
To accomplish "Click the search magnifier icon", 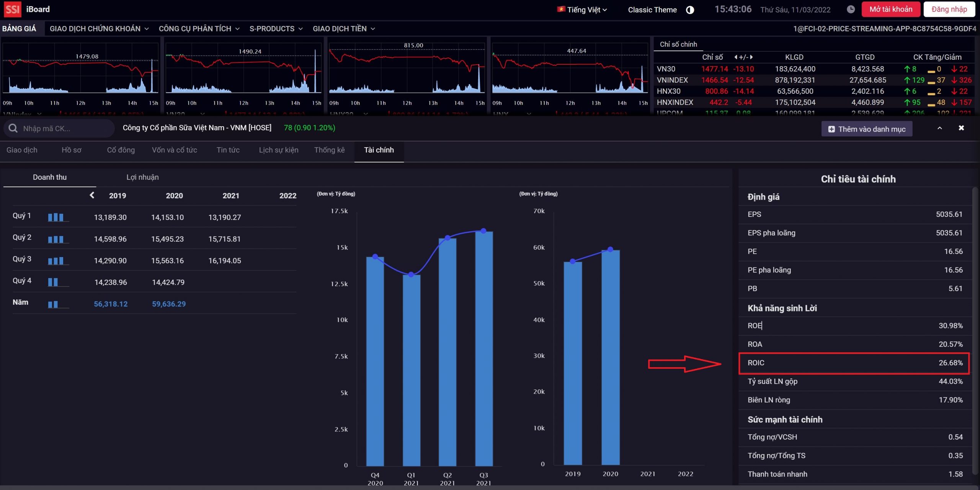I will 13,128.
